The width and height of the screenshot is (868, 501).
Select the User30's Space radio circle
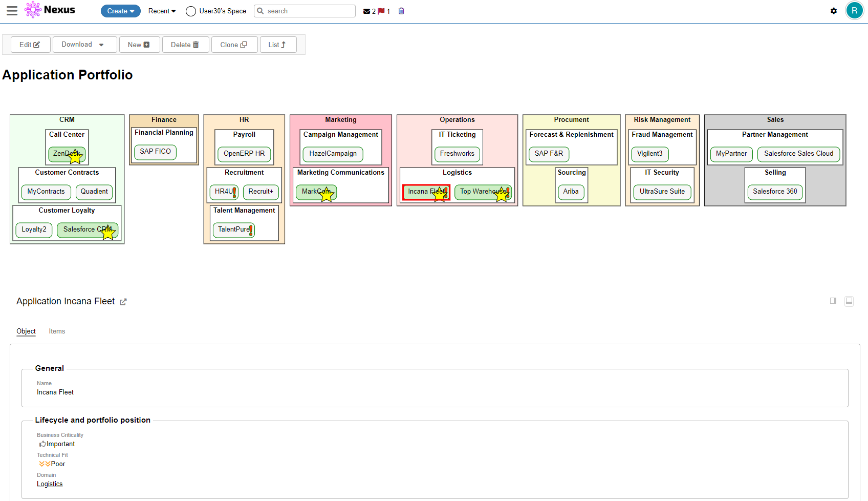pyautogui.click(x=191, y=11)
